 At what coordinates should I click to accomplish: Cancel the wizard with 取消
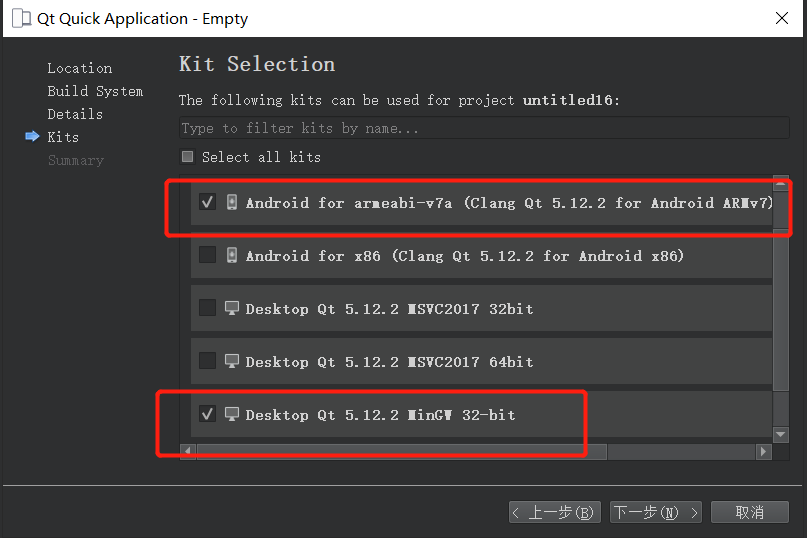pyautogui.click(x=749, y=512)
